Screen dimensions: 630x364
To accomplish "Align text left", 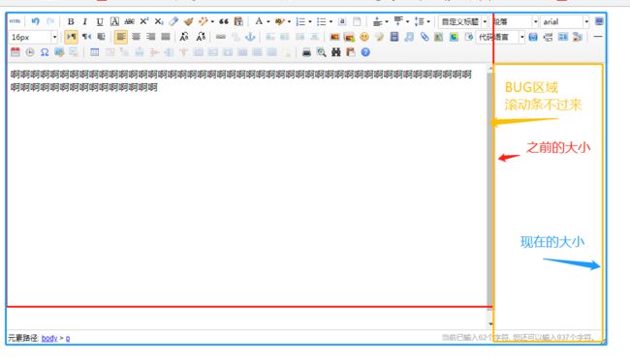I will pos(120,37).
